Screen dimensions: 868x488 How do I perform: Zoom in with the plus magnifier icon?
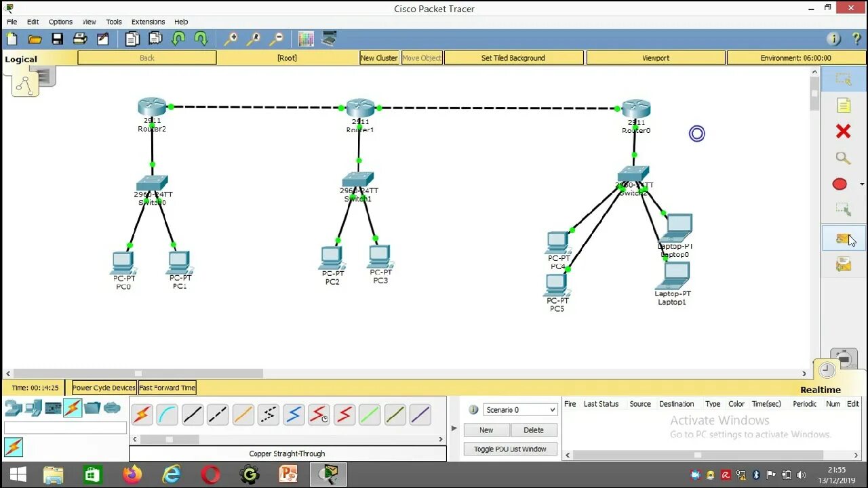tap(231, 39)
